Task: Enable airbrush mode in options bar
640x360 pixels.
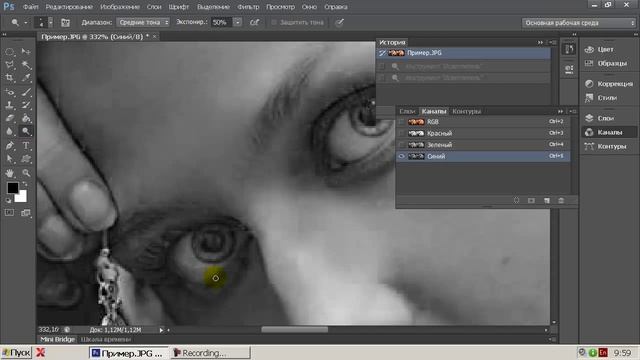Action: 254,22
